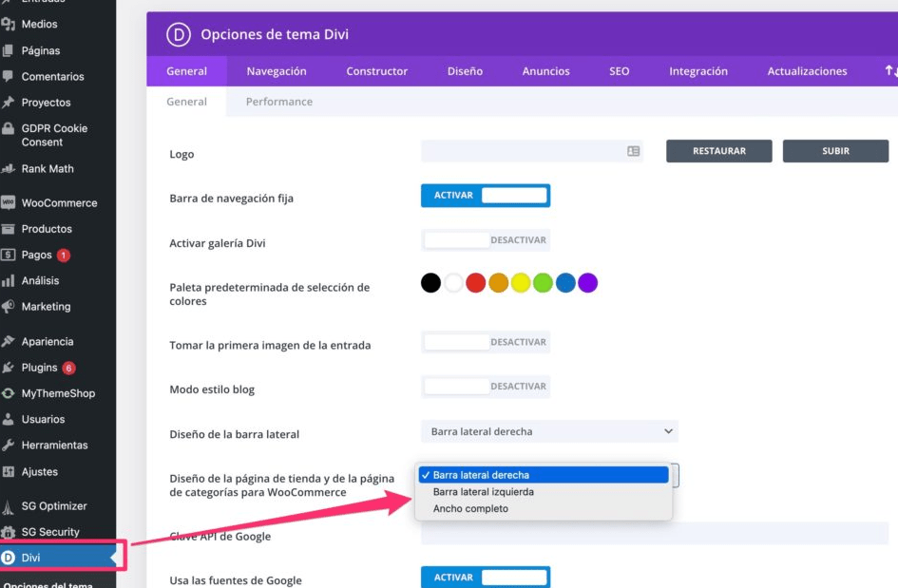Click the SG Security icon

[x=8, y=532]
